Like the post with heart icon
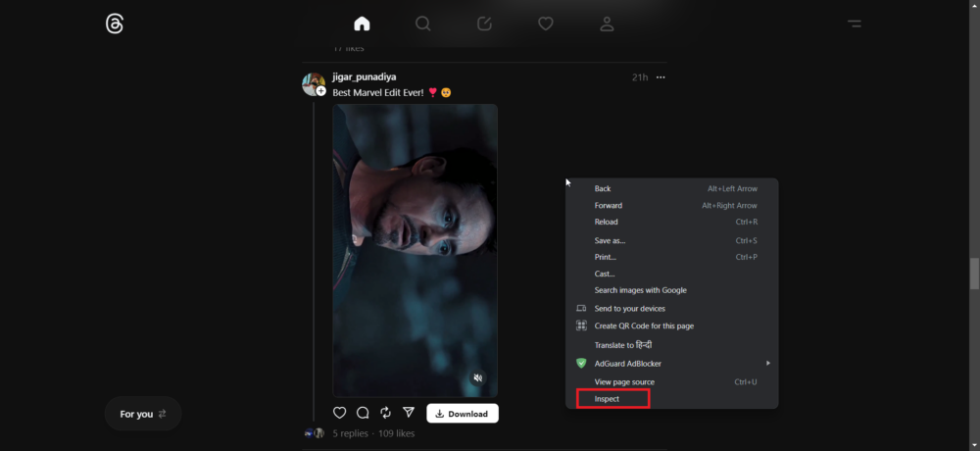 click(340, 413)
